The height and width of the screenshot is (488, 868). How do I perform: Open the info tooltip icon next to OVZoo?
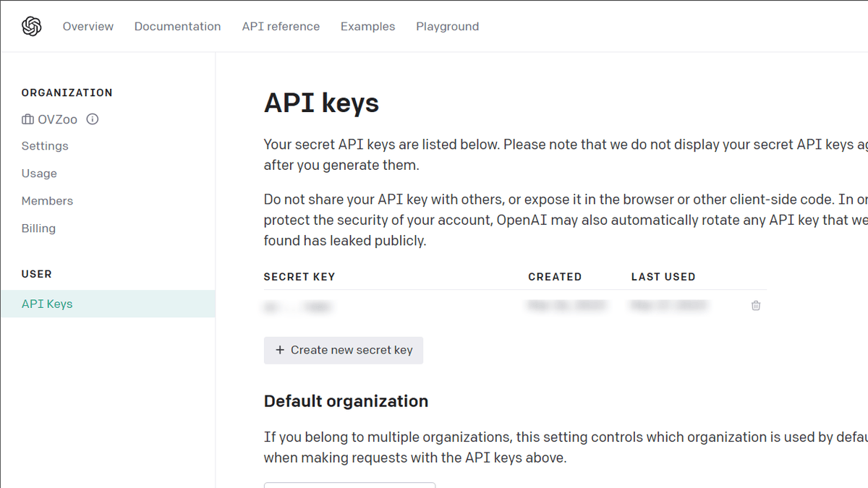click(92, 119)
